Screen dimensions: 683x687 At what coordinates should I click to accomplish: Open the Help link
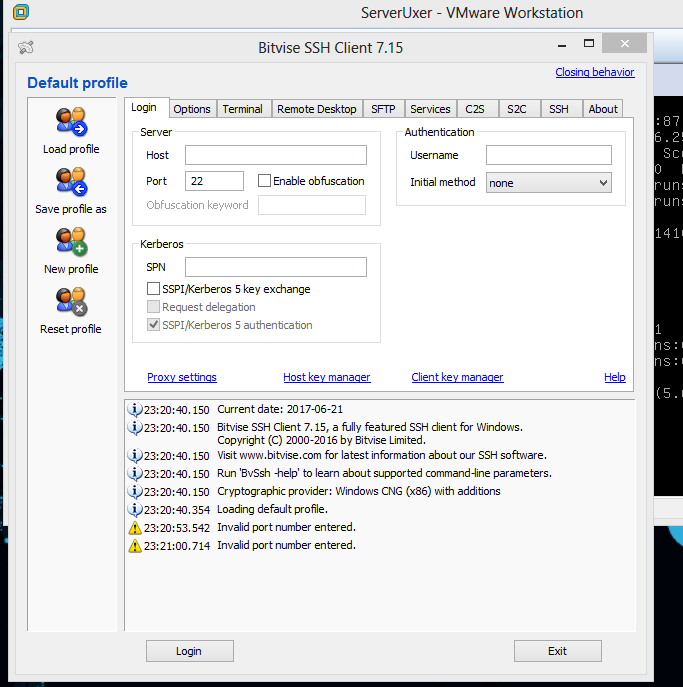[615, 377]
